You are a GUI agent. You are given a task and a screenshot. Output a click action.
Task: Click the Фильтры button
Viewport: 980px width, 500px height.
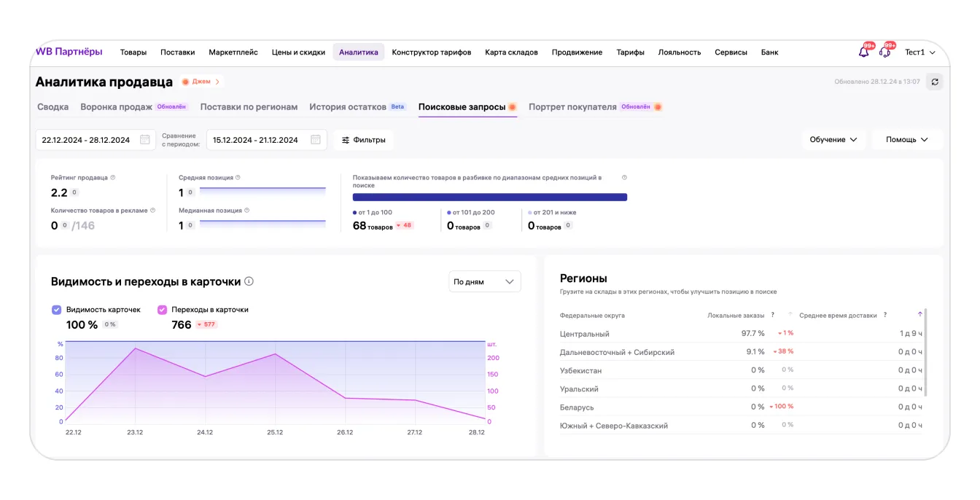[364, 140]
